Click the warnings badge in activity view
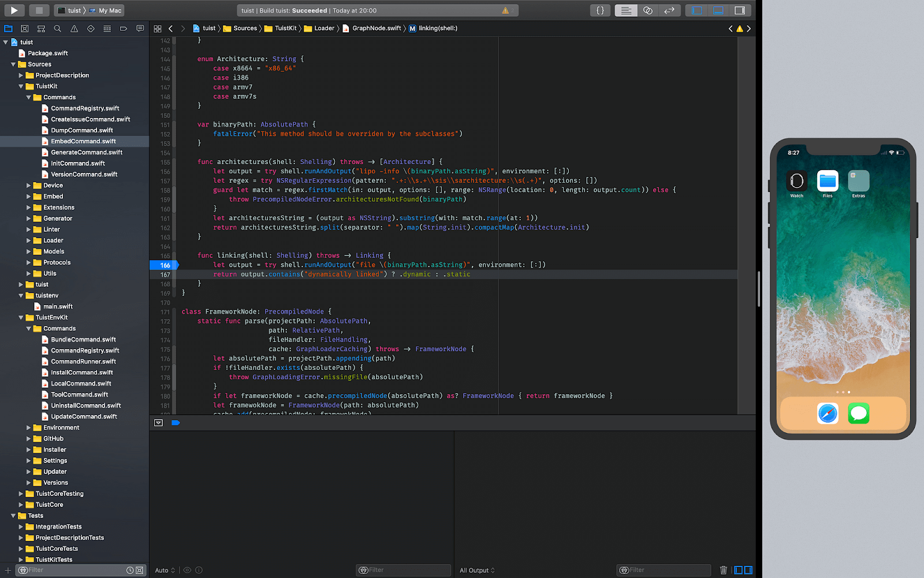Viewport: 924px width, 578px height. coord(506,10)
